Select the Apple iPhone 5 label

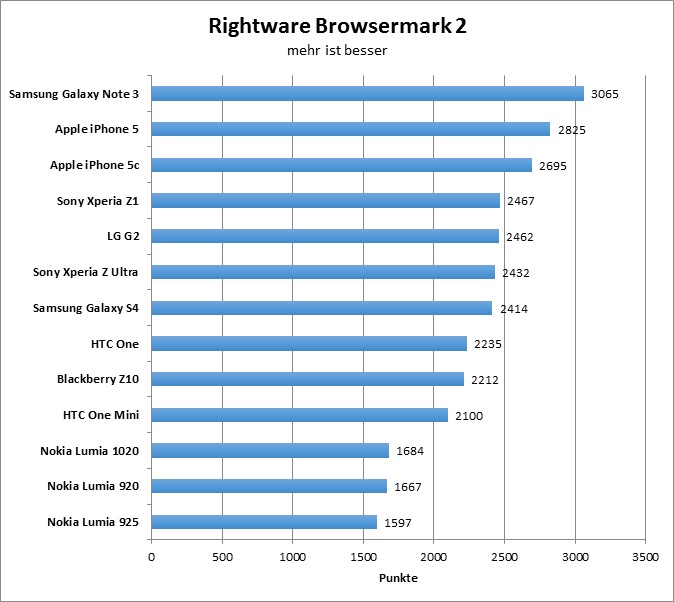coord(97,129)
